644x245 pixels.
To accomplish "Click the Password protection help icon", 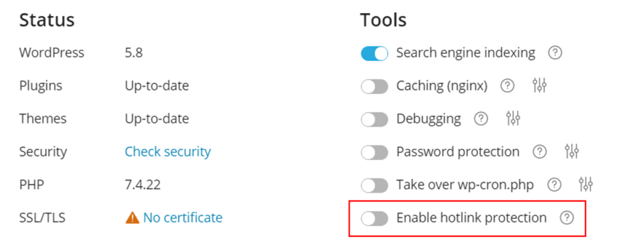I will click(x=540, y=152).
